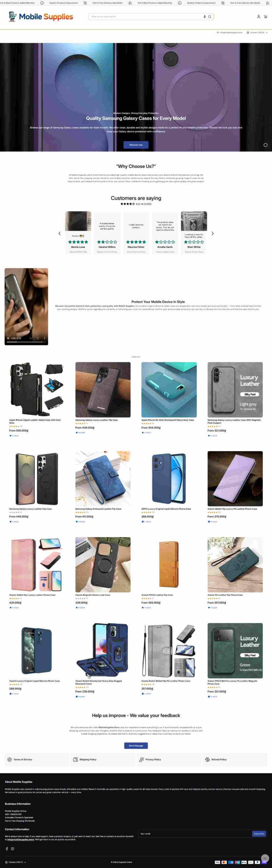This screenshot has width=272, height=868.
Task: Activate voice search microphone icon
Action: [205, 17]
